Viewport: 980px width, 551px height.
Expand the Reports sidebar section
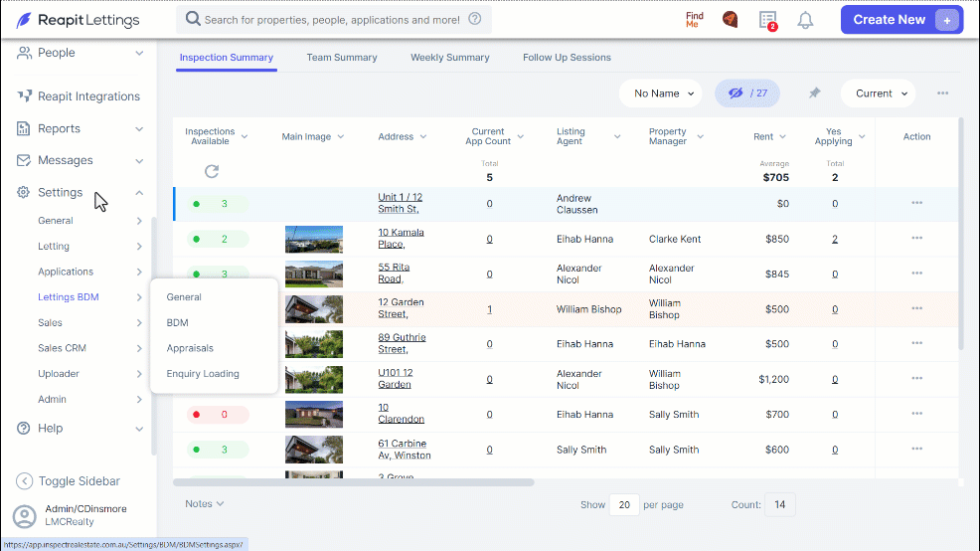pos(139,129)
